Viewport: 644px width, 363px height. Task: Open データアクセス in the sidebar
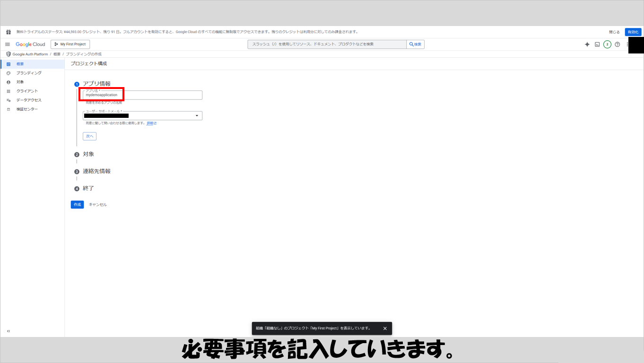click(29, 100)
